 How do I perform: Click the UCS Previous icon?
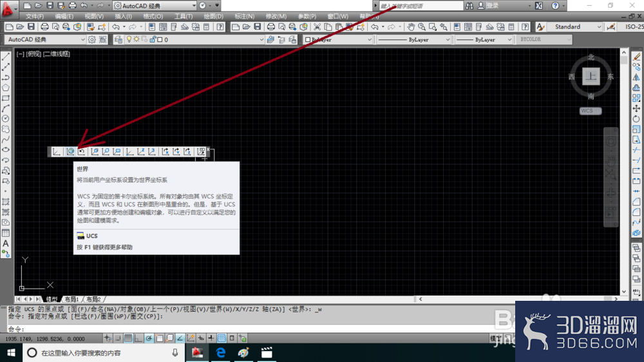point(82,151)
